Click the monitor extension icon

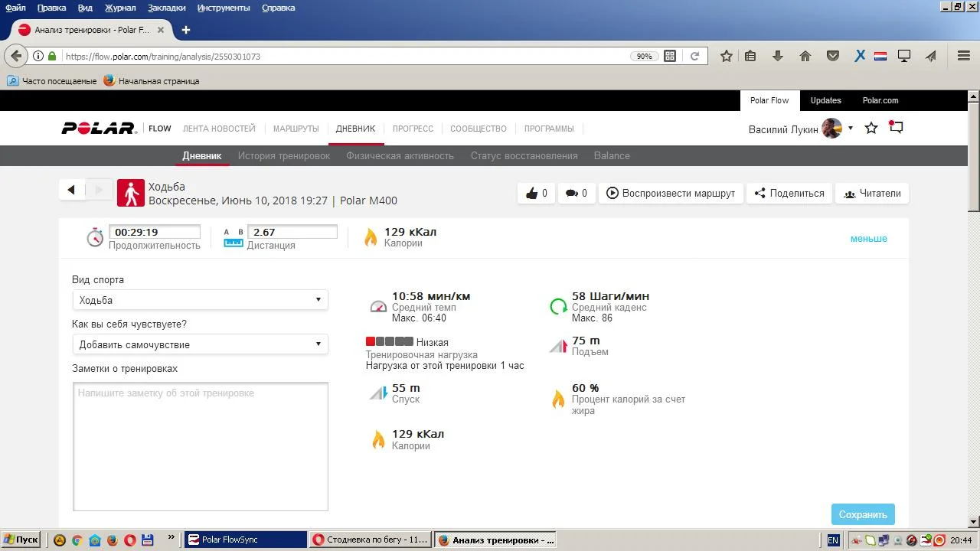[x=904, y=56]
